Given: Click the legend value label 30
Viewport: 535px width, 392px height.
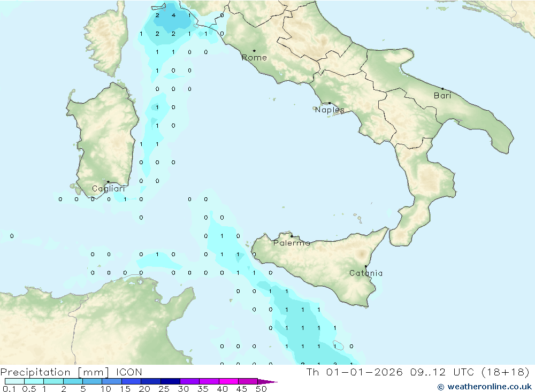Looking at the screenshot, I should pyautogui.click(x=184, y=389).
